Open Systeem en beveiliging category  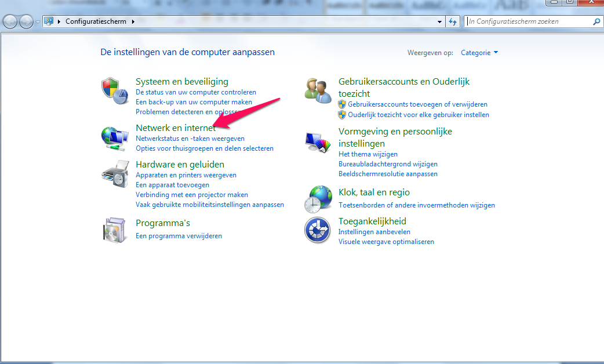pyautogui.click(x=182, y=82)
